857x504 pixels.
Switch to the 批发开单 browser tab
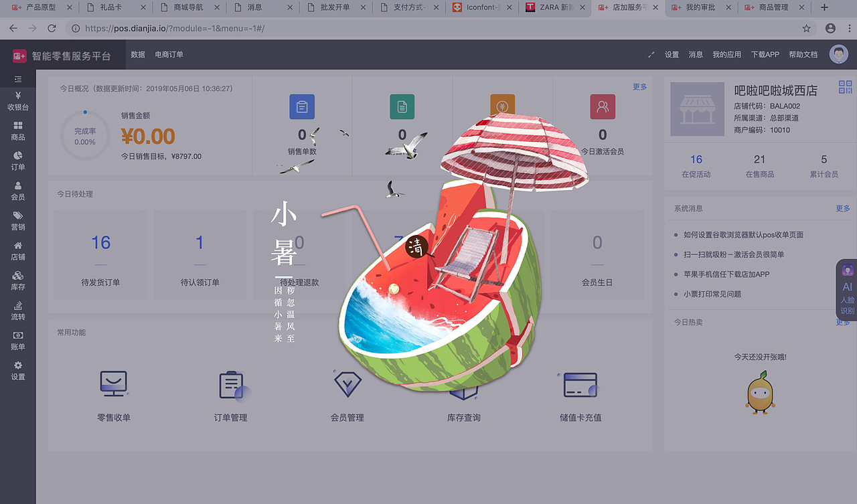335,7
